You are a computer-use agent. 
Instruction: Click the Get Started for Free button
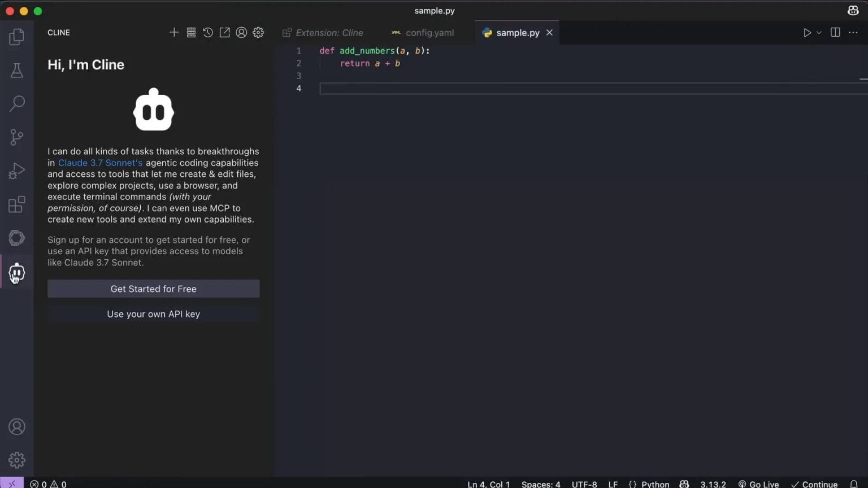click(153, 289)
